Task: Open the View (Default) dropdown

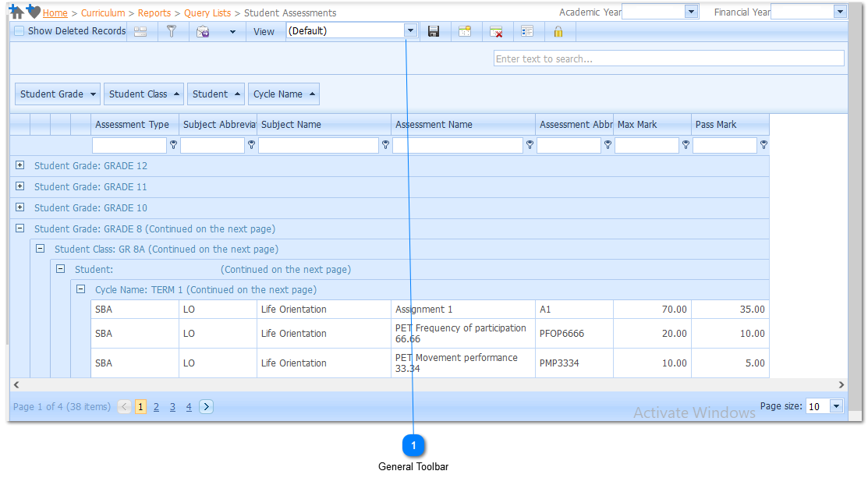Action: (x=410, y=31)
